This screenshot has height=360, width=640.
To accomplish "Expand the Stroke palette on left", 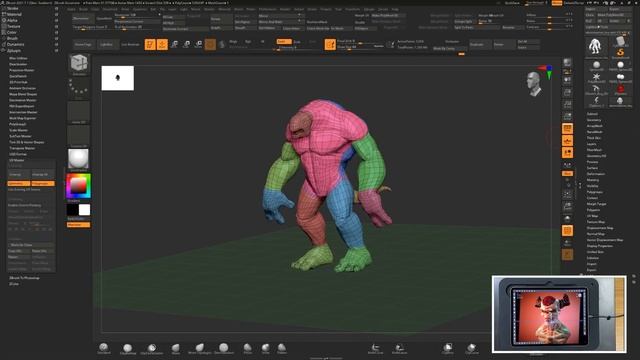I will pos(12,8).
